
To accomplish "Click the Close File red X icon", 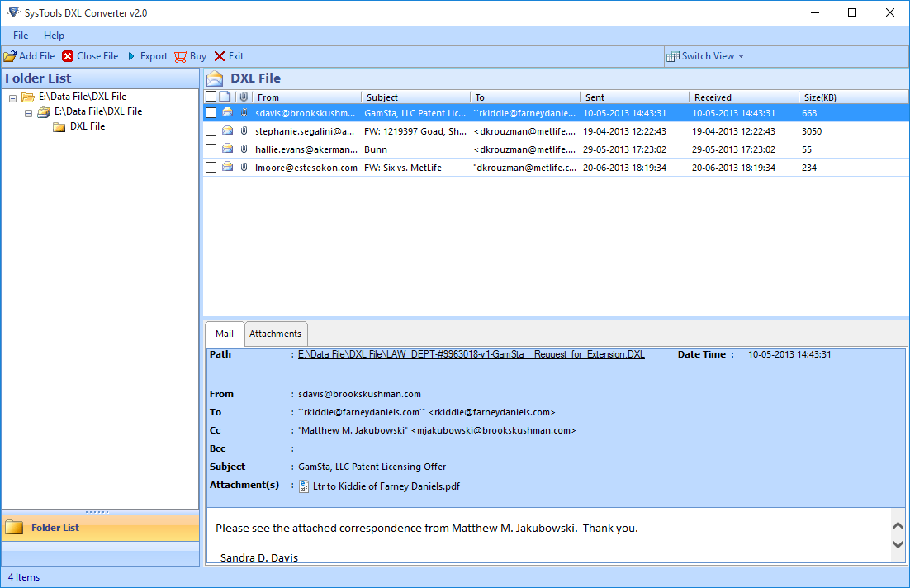I will point(68,56).
